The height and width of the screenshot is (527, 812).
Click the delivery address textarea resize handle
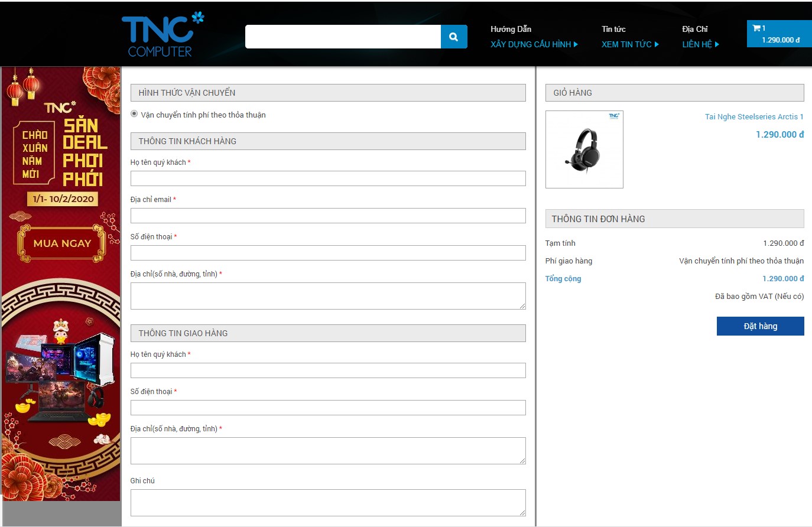click(522, 461)
